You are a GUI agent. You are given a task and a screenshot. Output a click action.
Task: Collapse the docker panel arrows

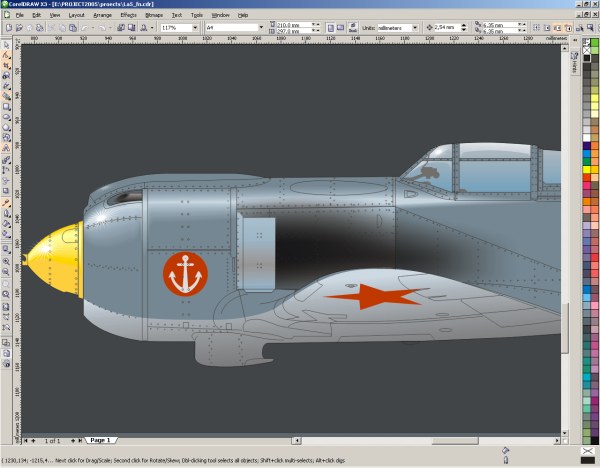pyautogui.click(x=574, y=40)
